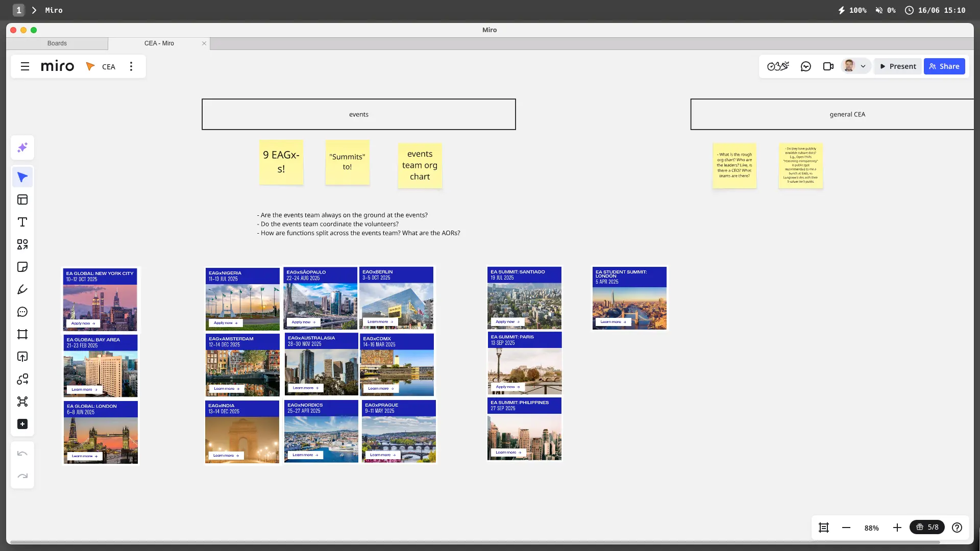This screenshot has height=551, width=980.
Task: Open the Upload tool
Action: coord(22,357)
